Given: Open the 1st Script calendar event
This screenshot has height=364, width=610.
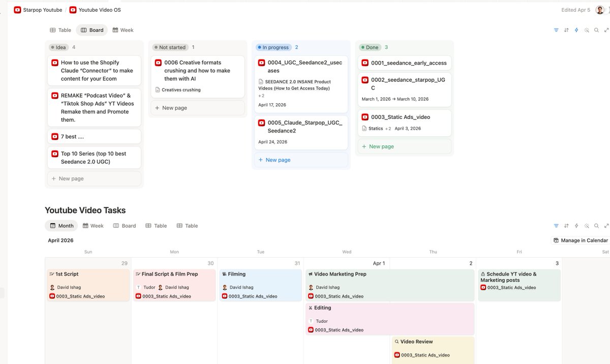Looking at the screenshot, I should pyautogui.click(x=88, y=285).
